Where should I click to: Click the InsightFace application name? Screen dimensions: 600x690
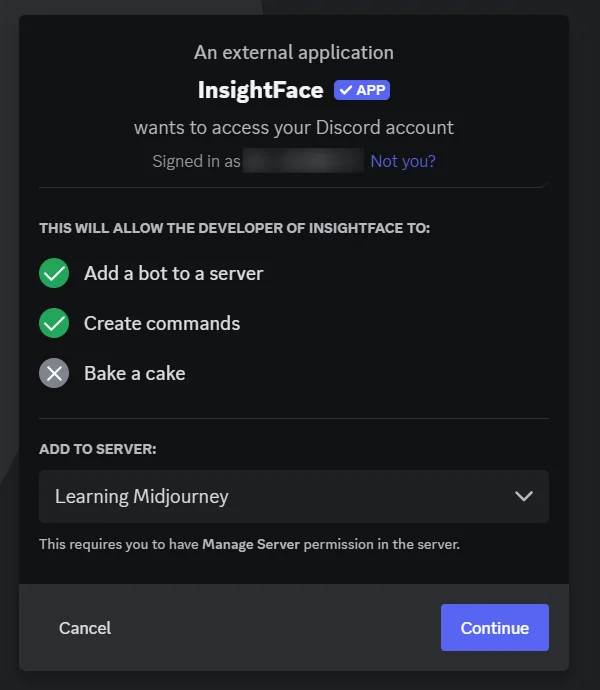tap(261, 90)
